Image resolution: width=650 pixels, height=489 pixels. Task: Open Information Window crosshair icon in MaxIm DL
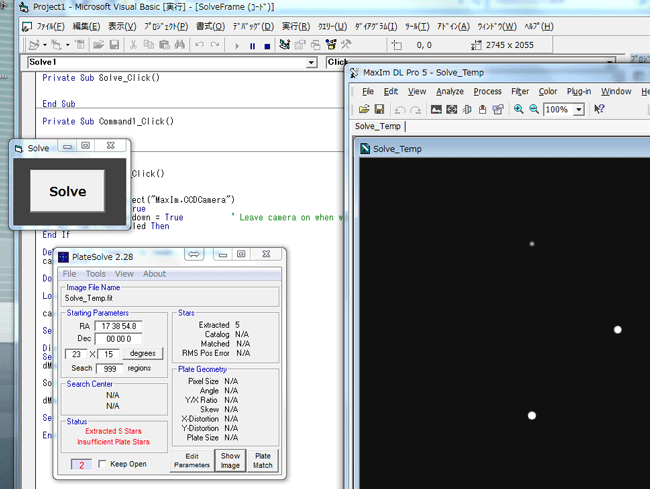(451, 109)
